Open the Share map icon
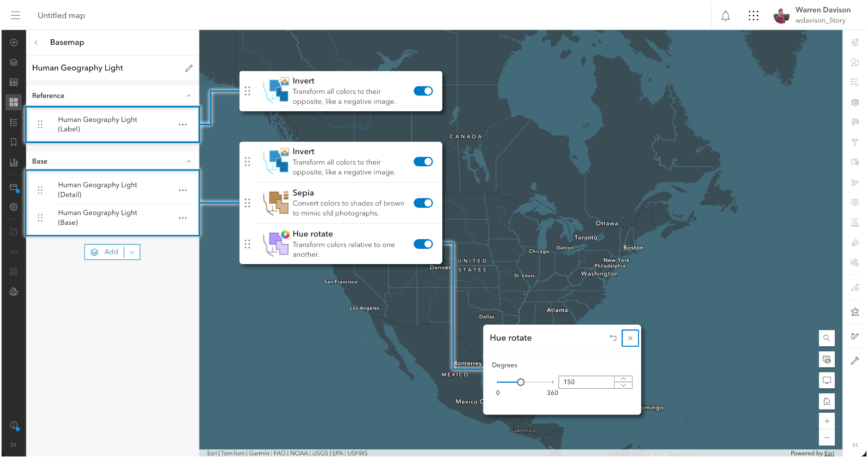Viewport: 868px width, 458px height. pyautogui.click(x=14, y=232)
